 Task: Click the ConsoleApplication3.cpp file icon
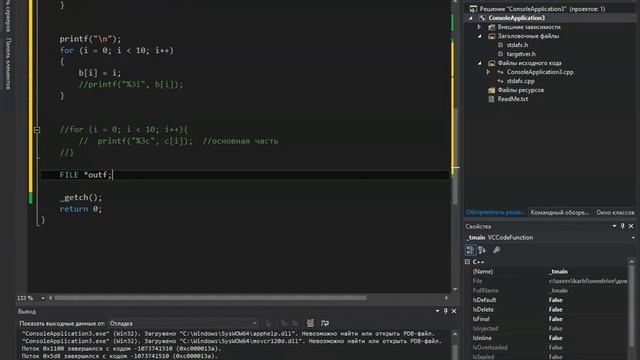coord(500,72)
